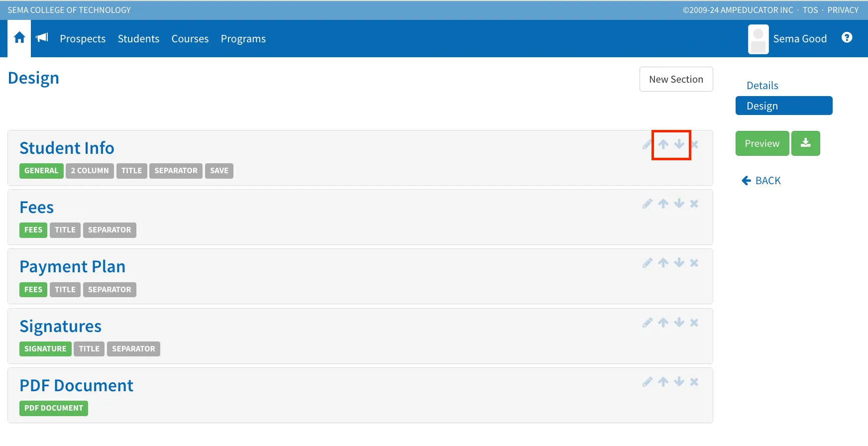Edit the Student Info section with pencil

pyautogui.click(x=647, y=144)
